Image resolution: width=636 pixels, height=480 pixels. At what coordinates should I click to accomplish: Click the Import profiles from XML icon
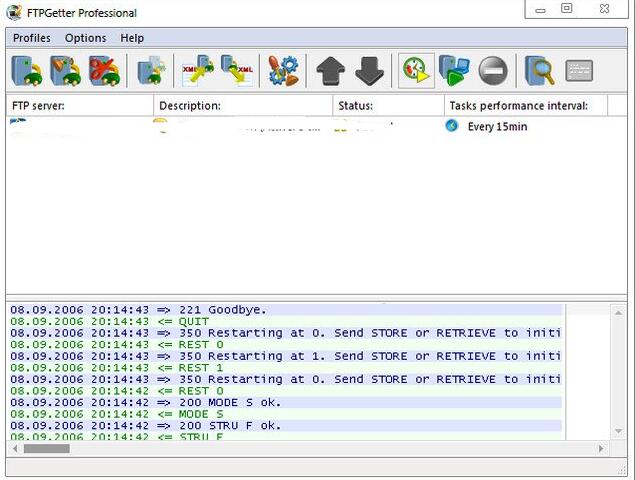198,71
